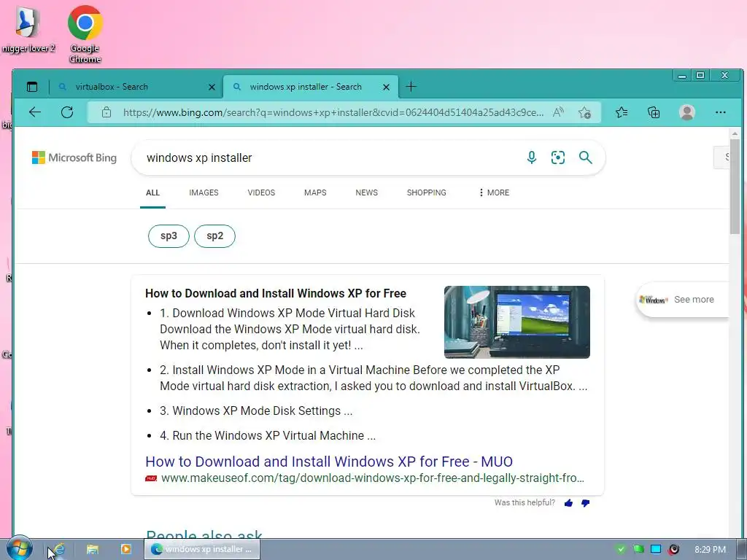Launch media player from taskbar
This screenshot has height=560, width=747.
[x=125, y=549]
